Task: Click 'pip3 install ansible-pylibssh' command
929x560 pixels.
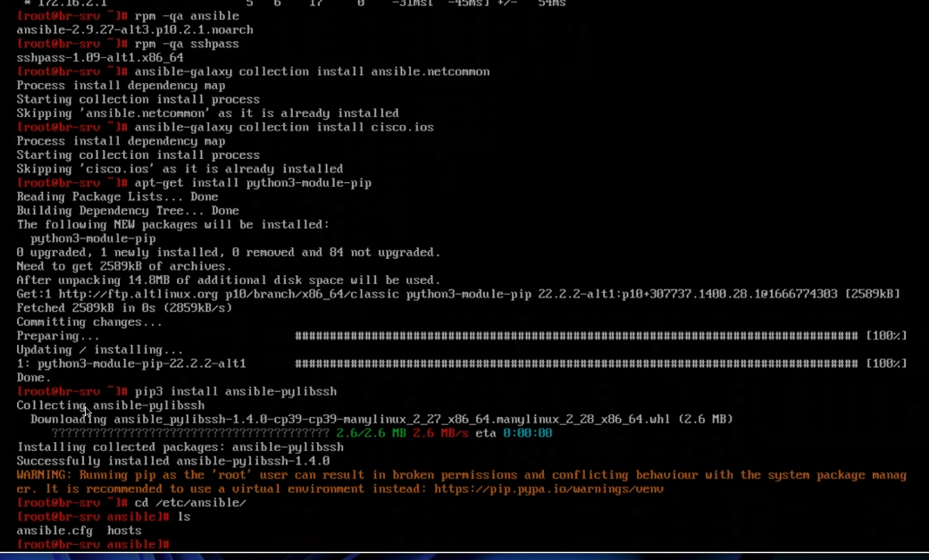Action: pos(236,392)
